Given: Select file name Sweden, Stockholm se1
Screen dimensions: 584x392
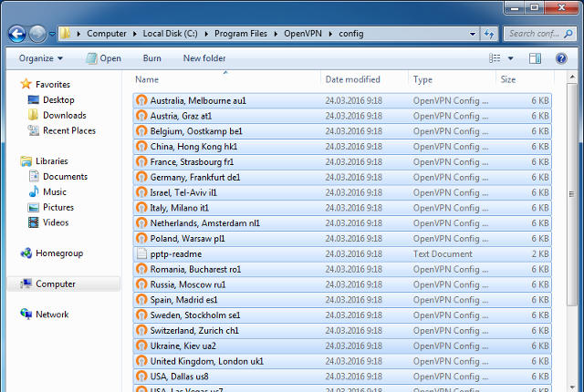Looking at the screenshot, I should click(x=195, y=315).
